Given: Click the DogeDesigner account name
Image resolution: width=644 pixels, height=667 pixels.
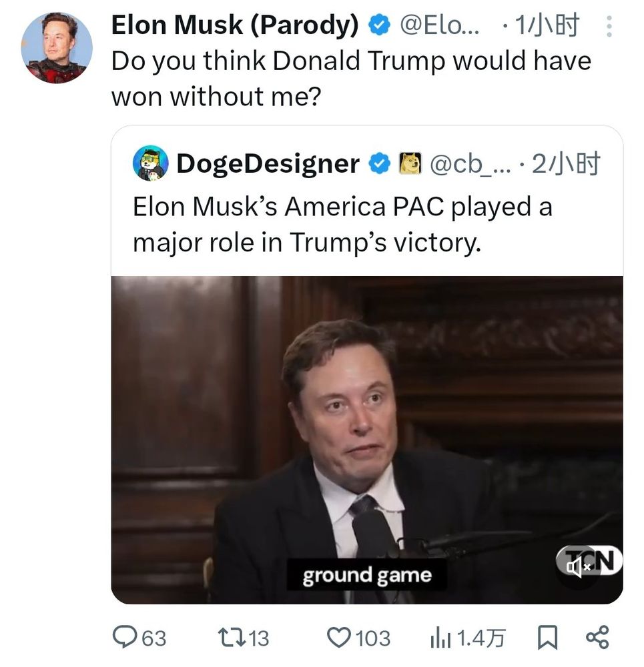Looking at the screenshot, I should 268,163.
